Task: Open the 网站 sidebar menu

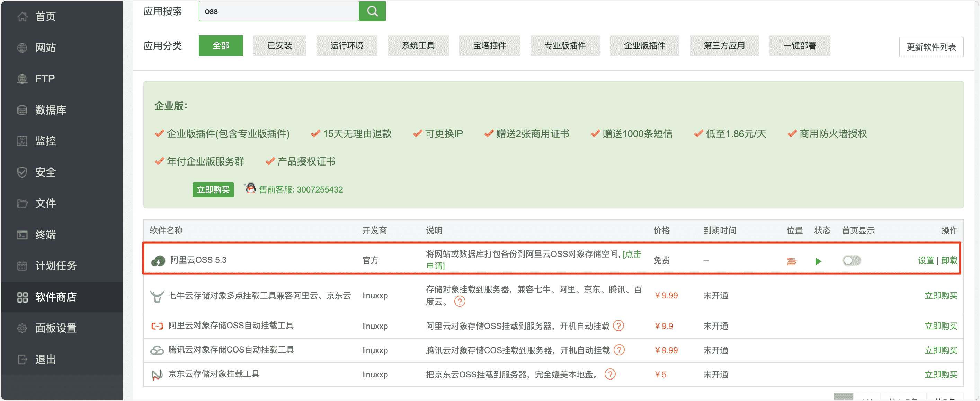Action: [62, 47]
